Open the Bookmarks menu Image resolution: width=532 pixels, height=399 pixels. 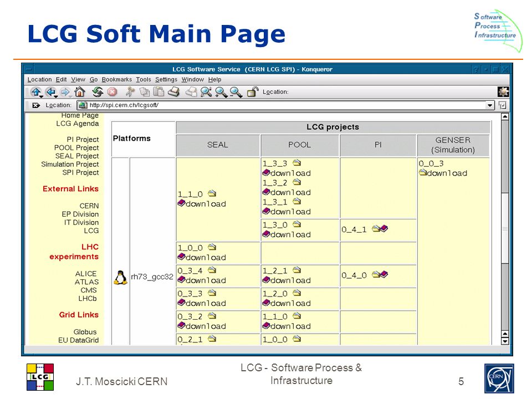click(x=117, y=79)
